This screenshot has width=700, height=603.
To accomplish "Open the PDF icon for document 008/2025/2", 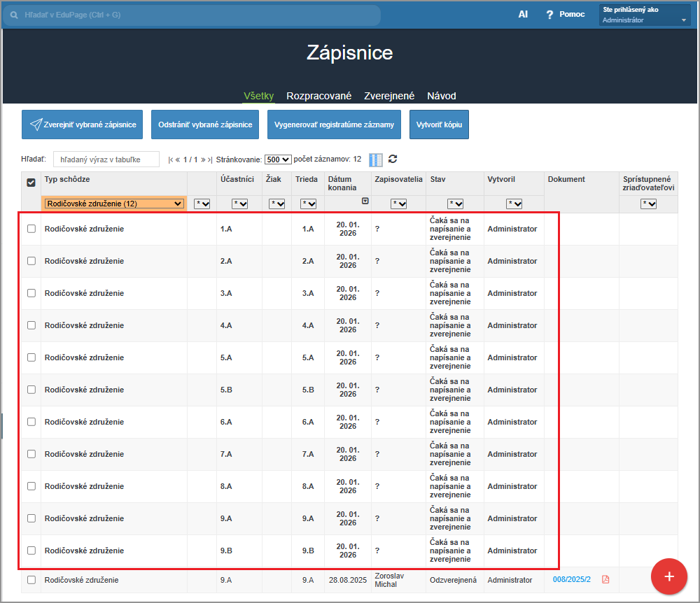I will point(605,580).
